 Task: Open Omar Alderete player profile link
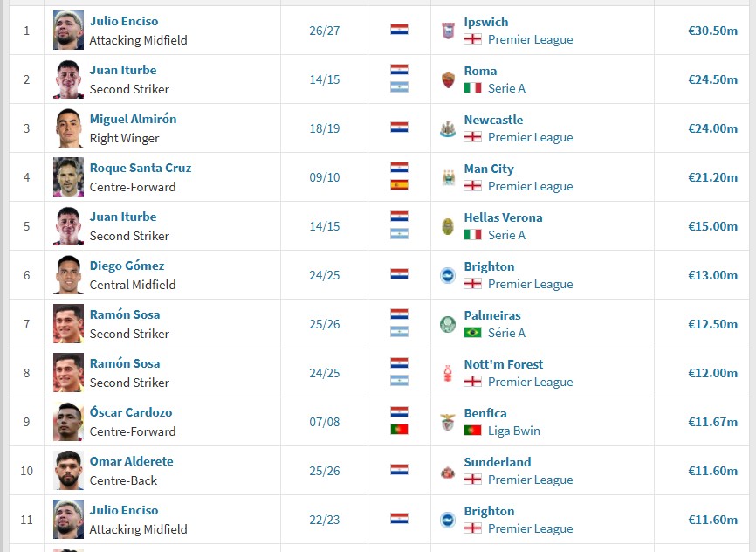pyautogui.click(x=131, y=461)
